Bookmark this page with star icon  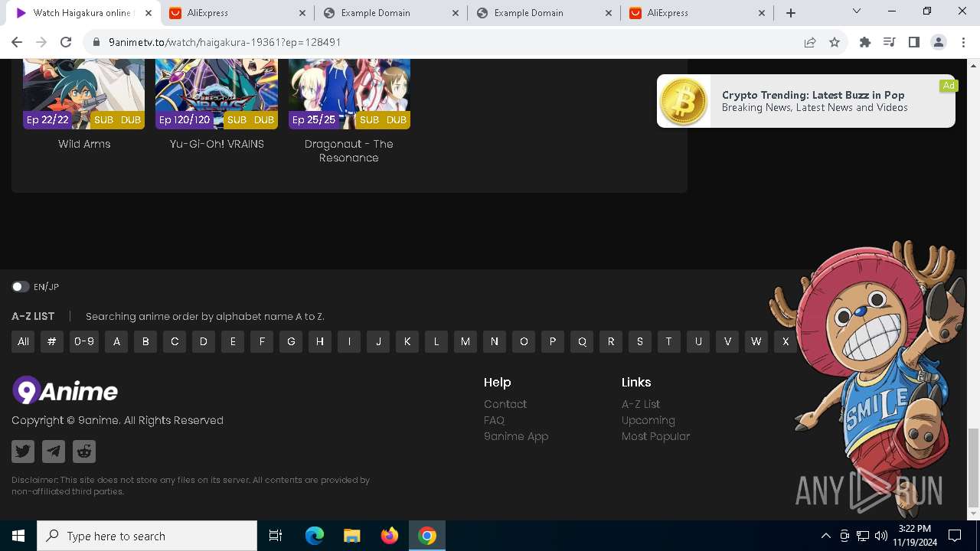[835, 42]
